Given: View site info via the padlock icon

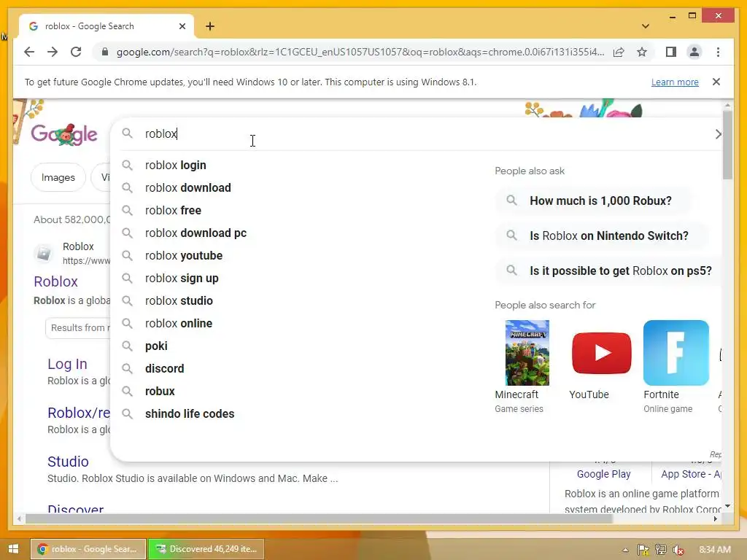Looking at the screenshot, I should click(x=105, y=52).
